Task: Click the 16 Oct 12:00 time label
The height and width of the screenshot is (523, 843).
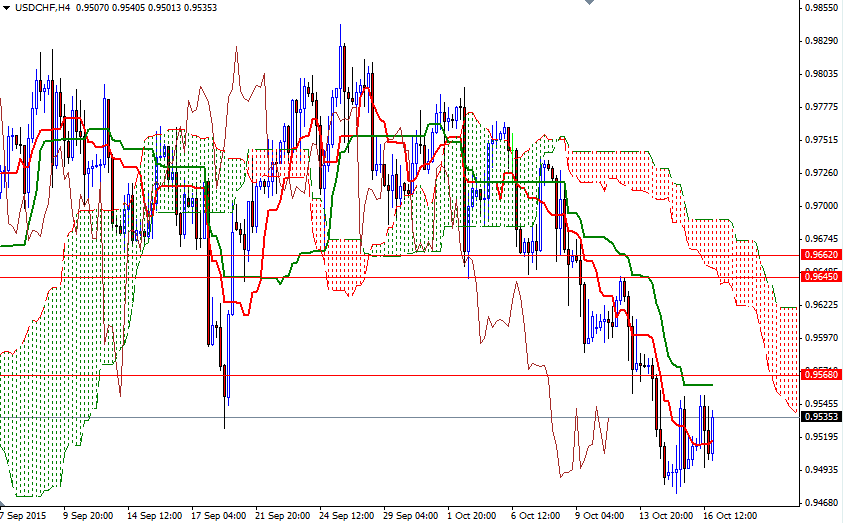Action: point(728,516)
